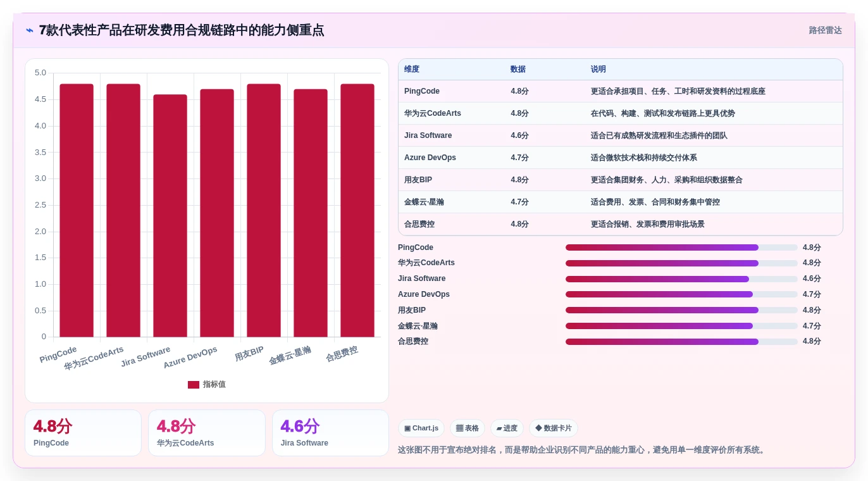Click PingCode cell in the table

pyautogui.click(x=422, y=91)
